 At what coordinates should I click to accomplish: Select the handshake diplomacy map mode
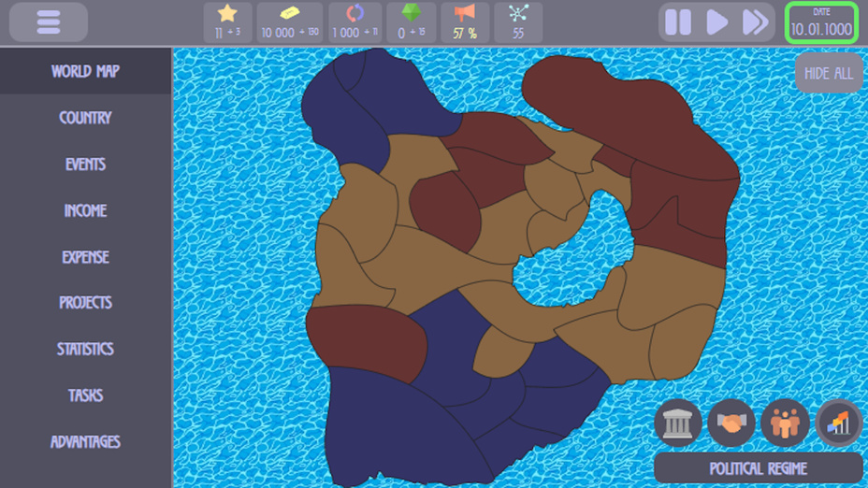[731, 423]
